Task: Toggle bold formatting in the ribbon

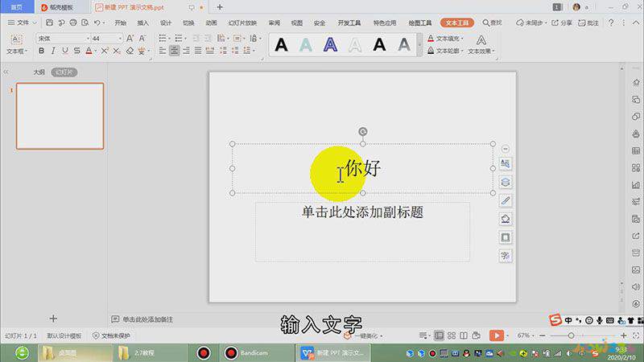Action: click(42, 51)
